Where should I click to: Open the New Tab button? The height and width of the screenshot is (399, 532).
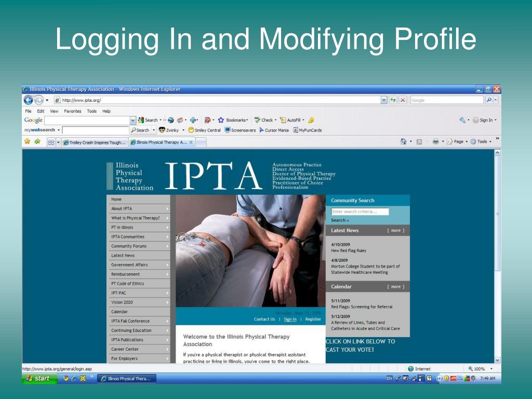[x=201, y=143]
